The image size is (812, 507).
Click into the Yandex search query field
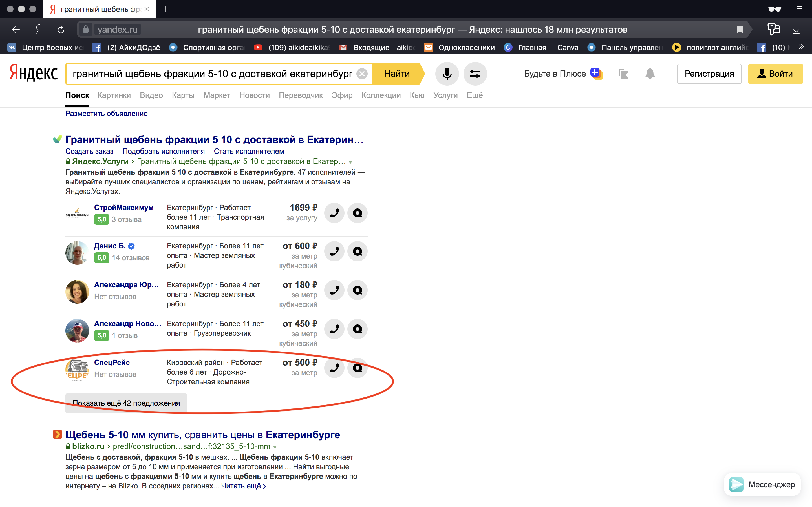point(212,74)
